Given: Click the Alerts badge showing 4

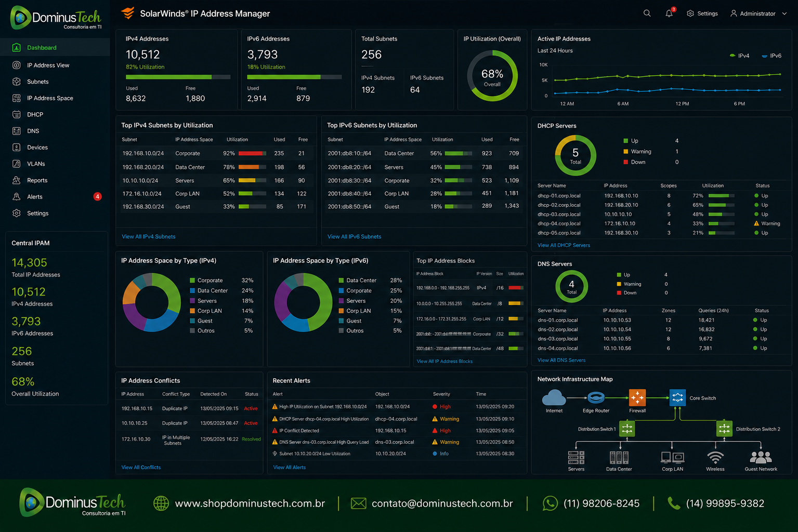Looking at the screenshot, I should click(x=97, y=196).
